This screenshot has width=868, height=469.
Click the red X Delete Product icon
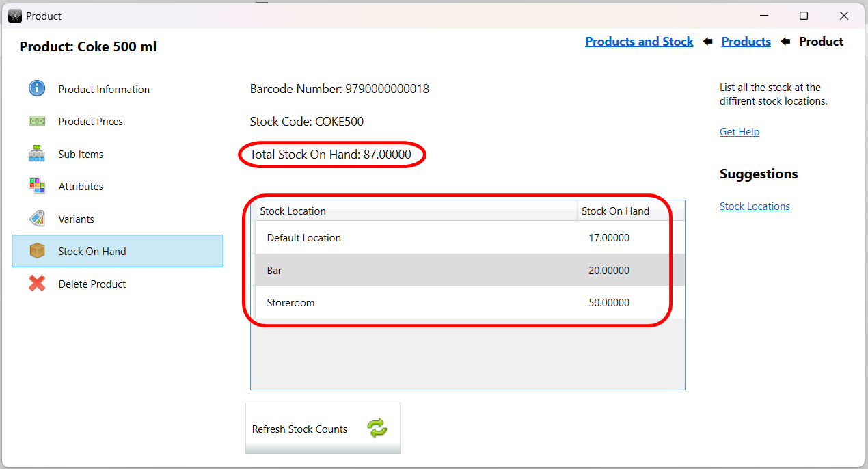(x=37, y=284)
